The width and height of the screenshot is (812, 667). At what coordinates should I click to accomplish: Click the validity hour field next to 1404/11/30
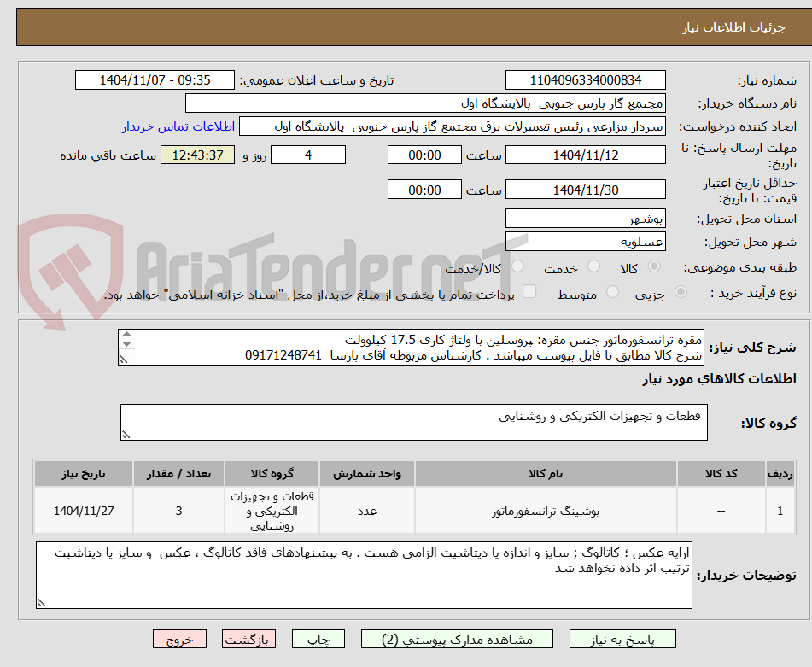(x=424, y=190)
